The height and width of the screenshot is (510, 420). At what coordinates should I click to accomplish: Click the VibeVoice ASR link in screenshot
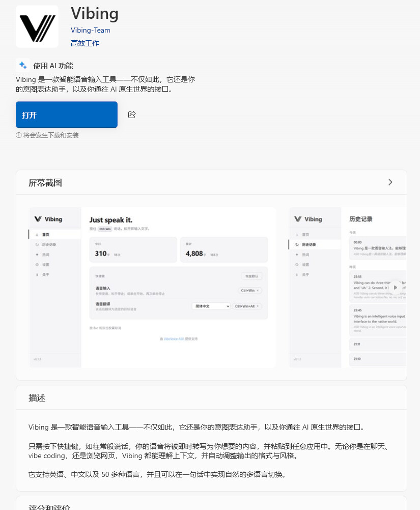tap(173, 338)
